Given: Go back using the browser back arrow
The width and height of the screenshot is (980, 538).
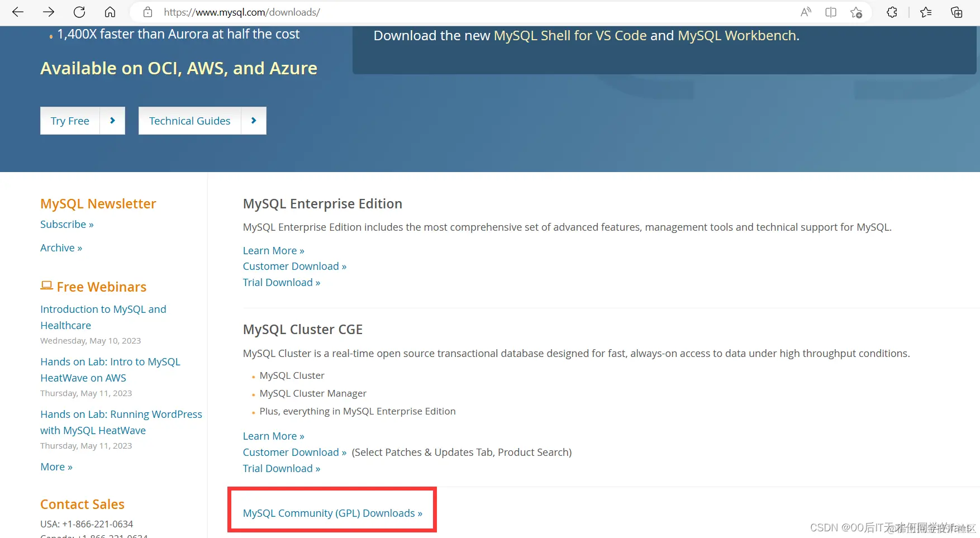Looking at the screenshot, I should tap(18, 12).
